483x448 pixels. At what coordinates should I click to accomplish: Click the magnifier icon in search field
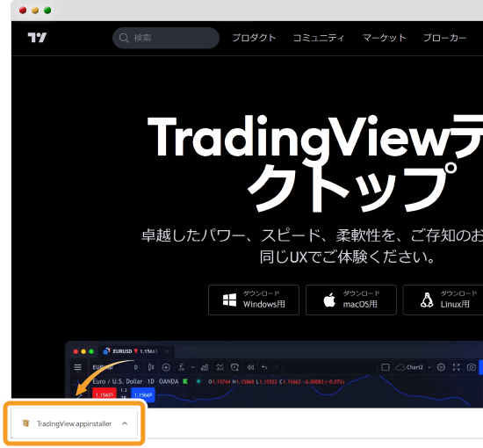click(124, 38)
